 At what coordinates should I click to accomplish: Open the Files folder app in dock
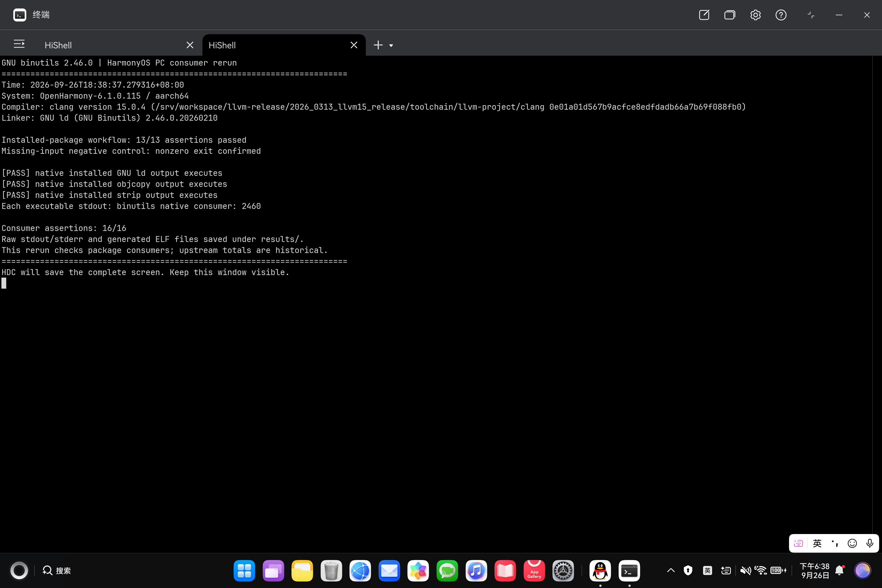(302, 570)
